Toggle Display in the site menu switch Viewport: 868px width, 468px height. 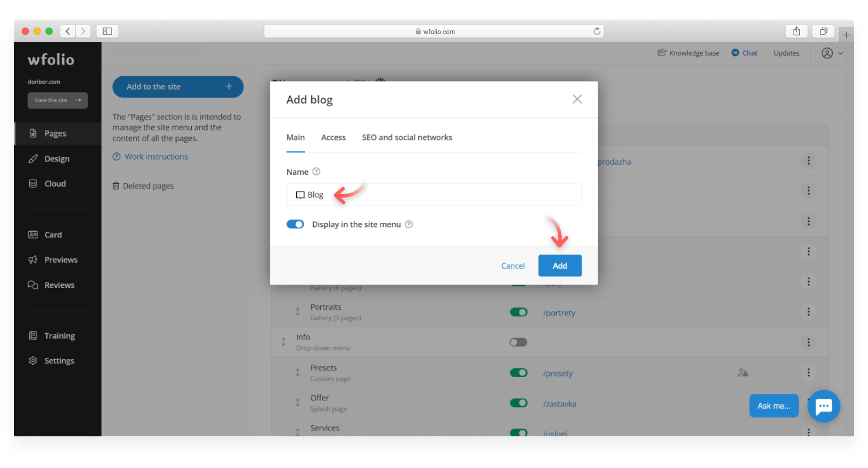[295, 224]
